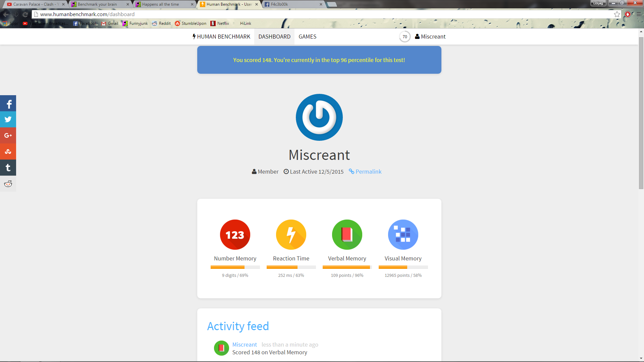Open the Verbal Memory book icon

(347, 235)
